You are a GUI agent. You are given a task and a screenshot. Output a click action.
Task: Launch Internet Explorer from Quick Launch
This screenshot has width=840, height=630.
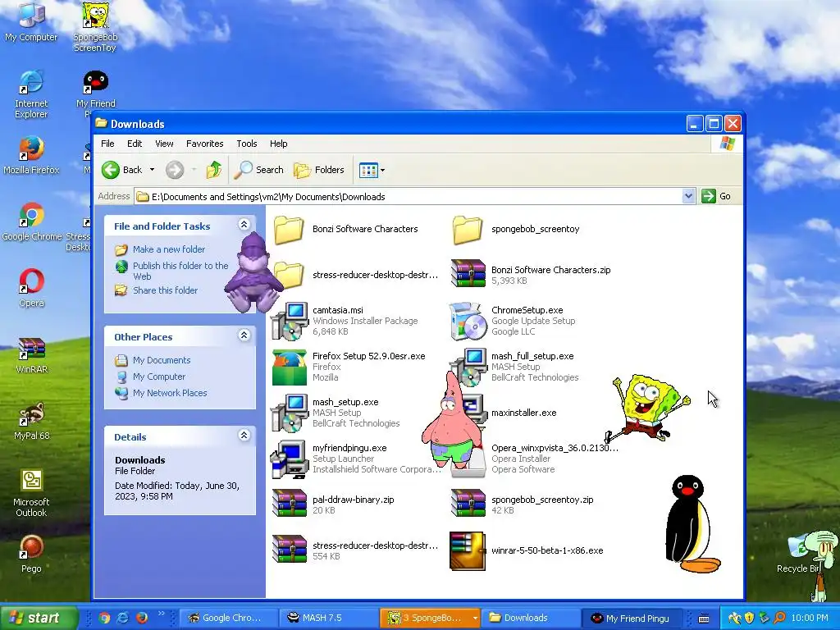[x=123, y=618]
